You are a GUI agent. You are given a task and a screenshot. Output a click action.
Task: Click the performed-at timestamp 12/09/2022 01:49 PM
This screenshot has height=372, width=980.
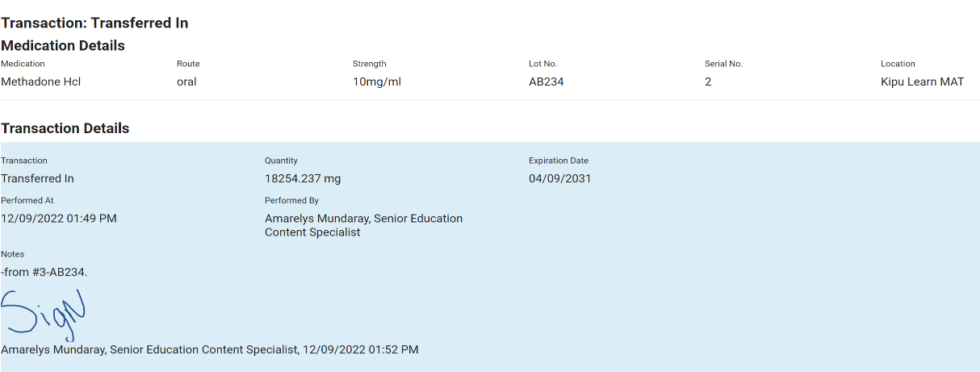pyautogui.click(x=59, y=218)
